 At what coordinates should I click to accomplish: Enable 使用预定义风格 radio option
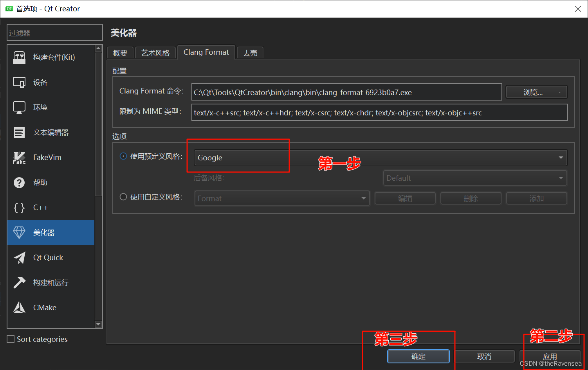tap(123, 156)
